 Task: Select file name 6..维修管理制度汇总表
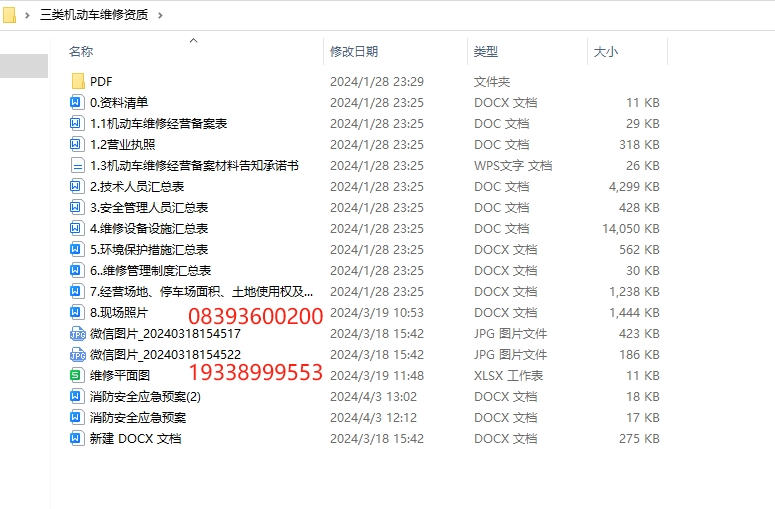pyautogui.click(x=151, y=271)
